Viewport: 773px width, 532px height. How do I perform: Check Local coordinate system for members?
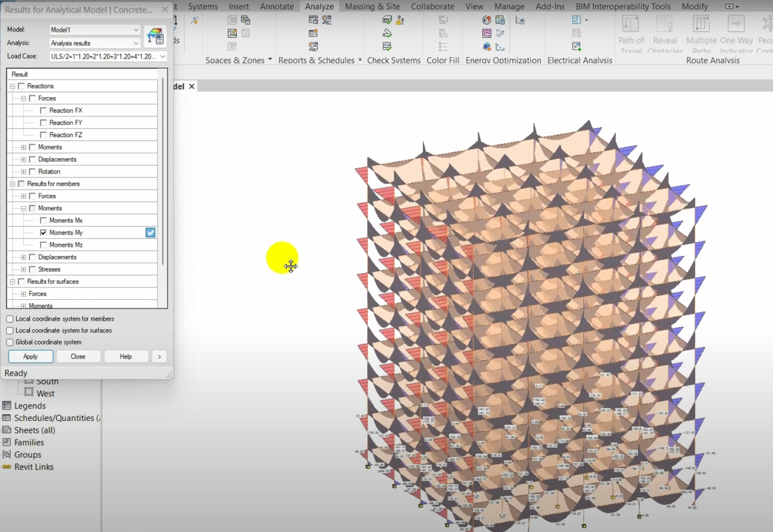point(9,319)
